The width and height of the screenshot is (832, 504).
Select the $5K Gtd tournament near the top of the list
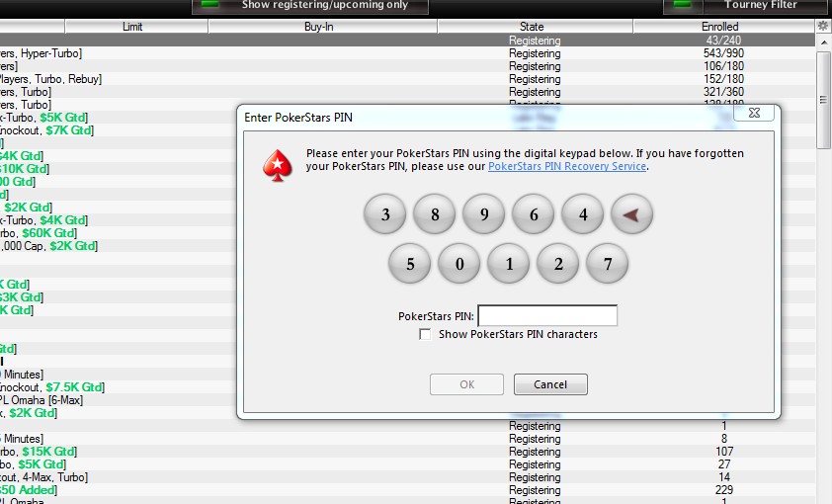(118, 118)
